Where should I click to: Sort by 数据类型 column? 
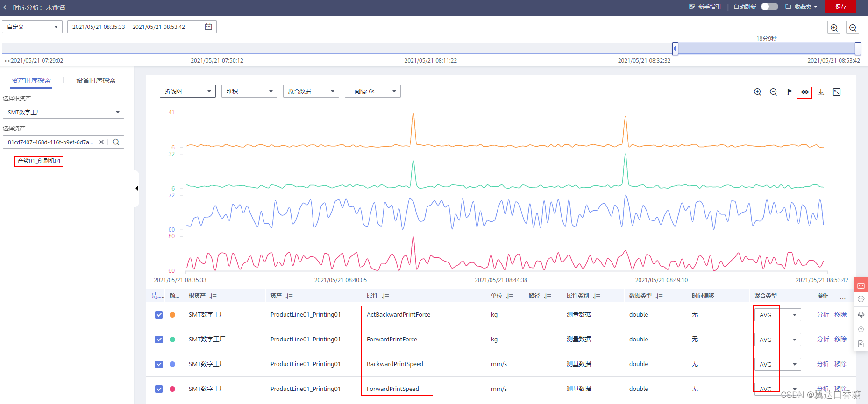[x=659, y=296]
